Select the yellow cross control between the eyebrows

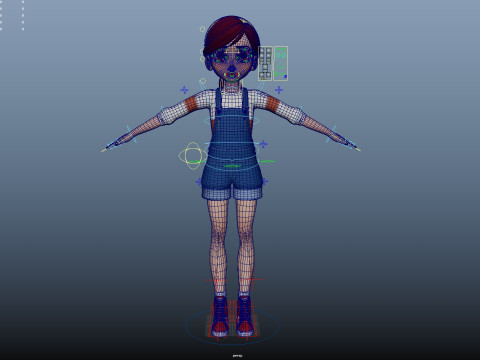[x=231, y=52]
